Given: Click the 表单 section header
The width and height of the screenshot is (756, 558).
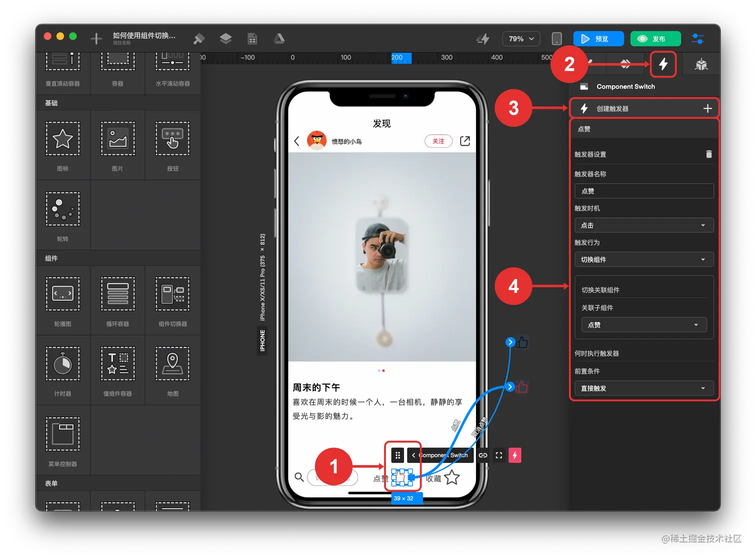Looking at the screenshot, I should tap(118, 483).
